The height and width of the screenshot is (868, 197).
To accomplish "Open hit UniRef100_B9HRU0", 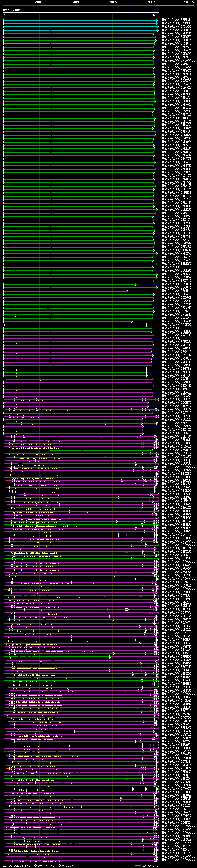I will pyautogui.click(x=177, y=33).
